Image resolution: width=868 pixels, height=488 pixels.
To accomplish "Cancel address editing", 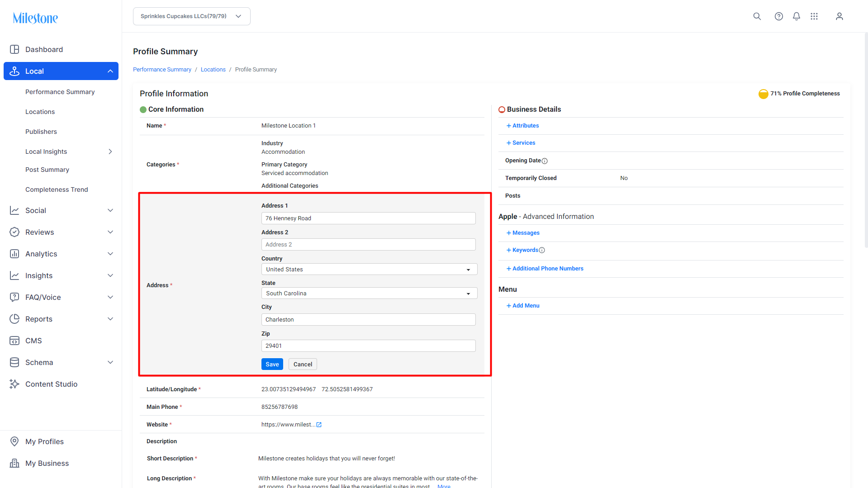I will [303, 365].
